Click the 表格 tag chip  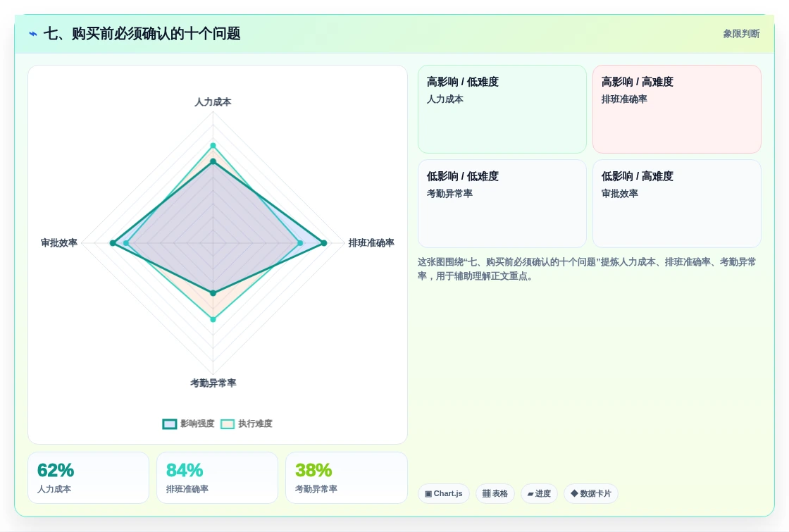click(x=495, y=494)
